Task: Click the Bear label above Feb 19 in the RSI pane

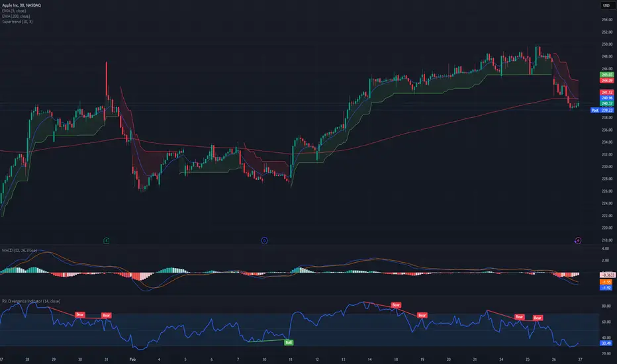Action: tap(422, 315)
